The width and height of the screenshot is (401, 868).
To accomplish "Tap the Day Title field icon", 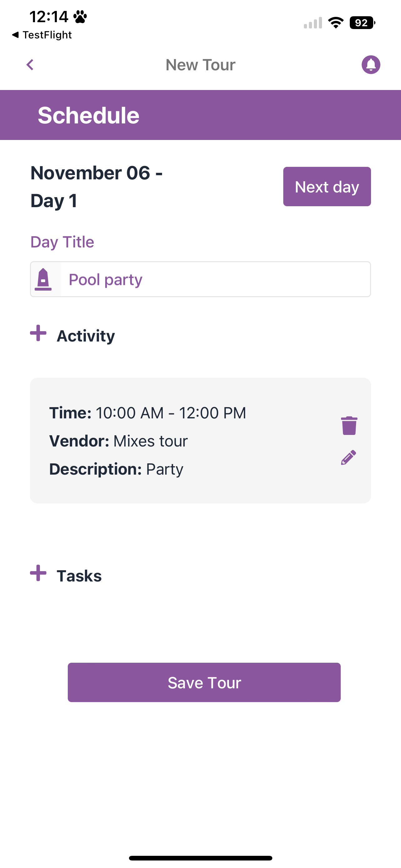I will point(43,279).
